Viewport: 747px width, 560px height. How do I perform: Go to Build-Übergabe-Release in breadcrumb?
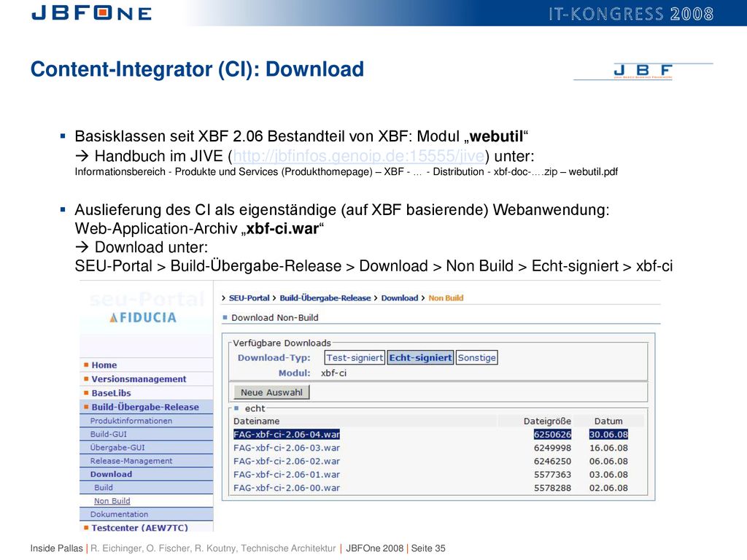[325, 298]
